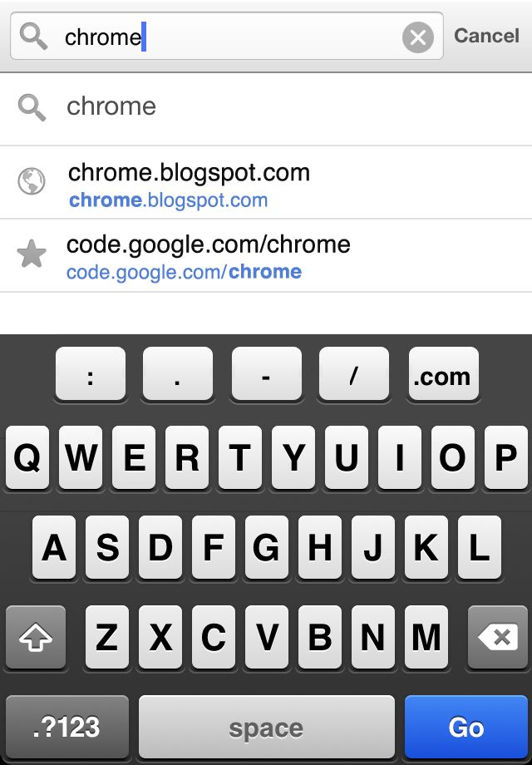Select the globe icon beside chrome.blogspot.com
Screen dimensions: 532x765
[x=32, y=181]
